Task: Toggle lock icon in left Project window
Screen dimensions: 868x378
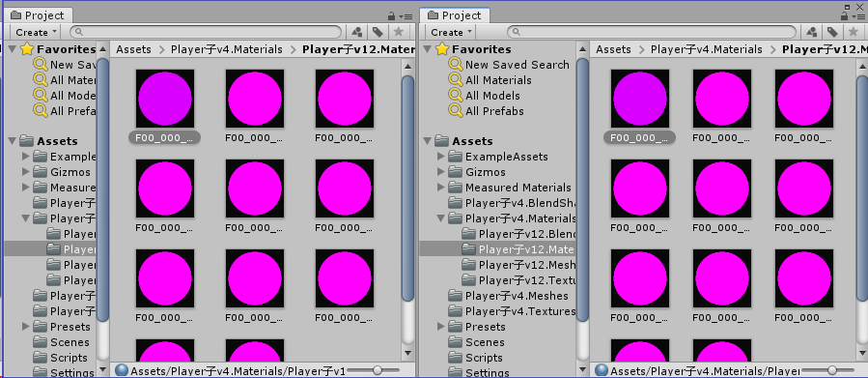Action: click(x=391, y=16)
